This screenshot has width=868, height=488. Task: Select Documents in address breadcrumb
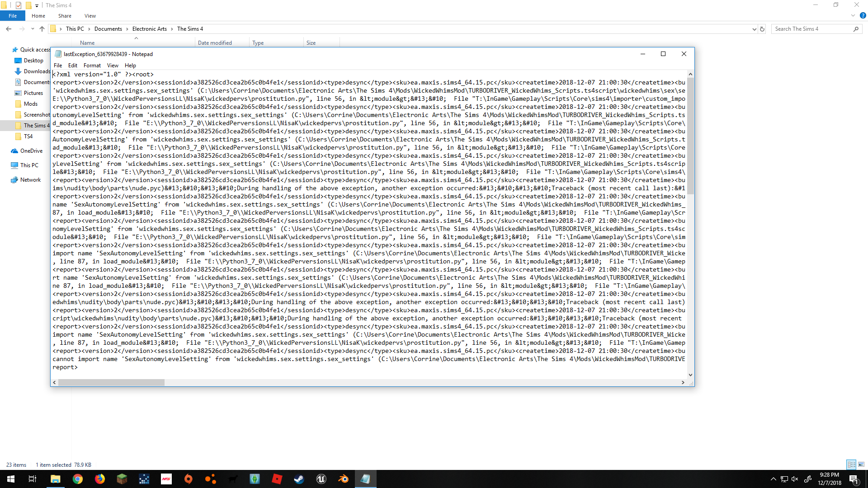[108, 29]
